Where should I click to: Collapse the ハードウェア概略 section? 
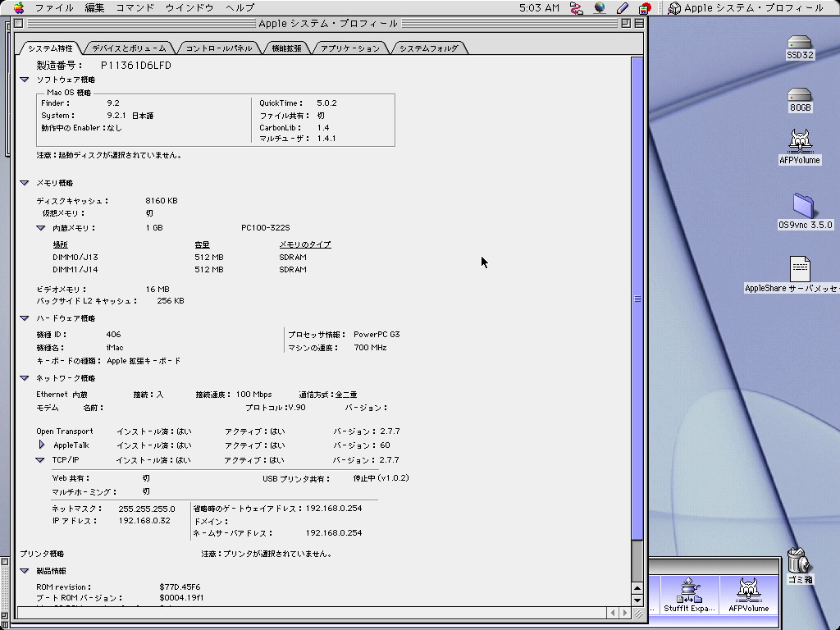tap(24, 318)
